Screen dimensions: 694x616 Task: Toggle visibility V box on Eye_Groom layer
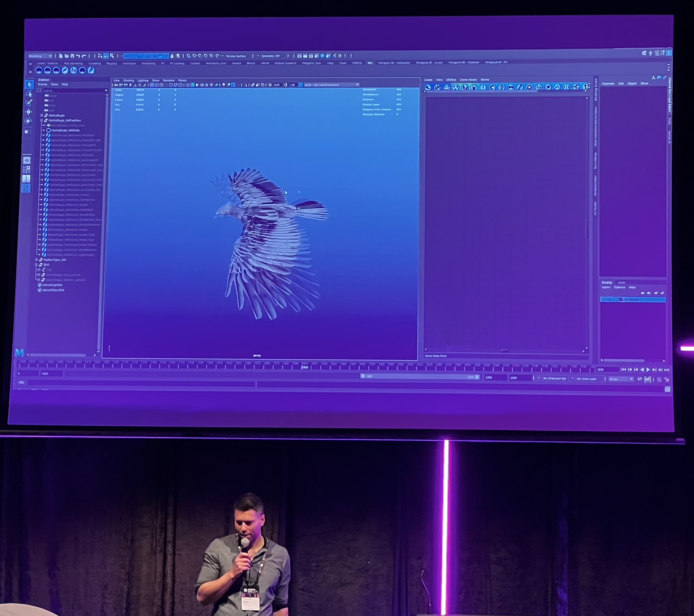click(x=604, y=300)
